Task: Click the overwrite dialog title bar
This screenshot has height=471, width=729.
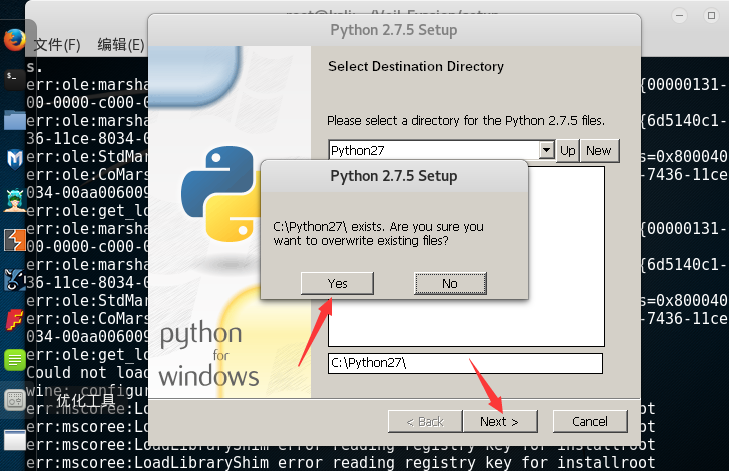Action: pyautogui.click(x=394, y=176)
